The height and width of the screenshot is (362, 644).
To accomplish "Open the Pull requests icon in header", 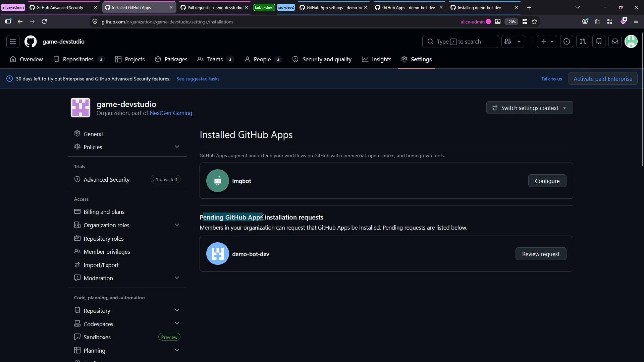I will (x=583, y=42).
